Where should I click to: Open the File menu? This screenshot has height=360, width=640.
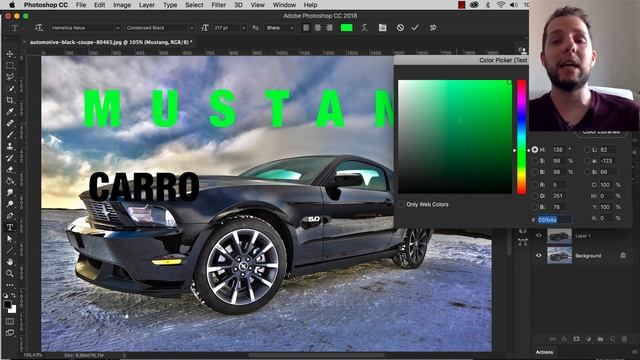tap(81, 5)
